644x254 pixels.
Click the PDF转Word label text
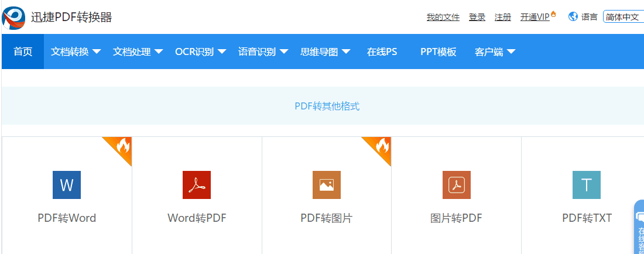[x=67, y=218]
